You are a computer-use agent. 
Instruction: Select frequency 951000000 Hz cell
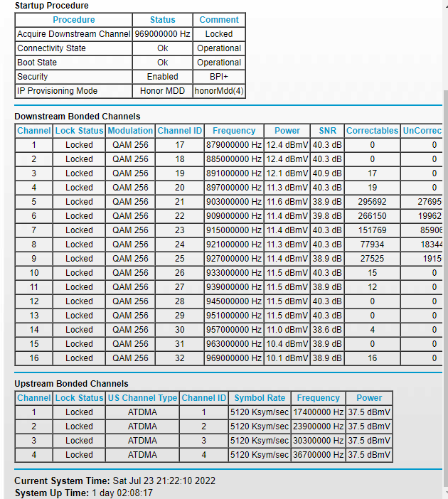coord(234,316)
